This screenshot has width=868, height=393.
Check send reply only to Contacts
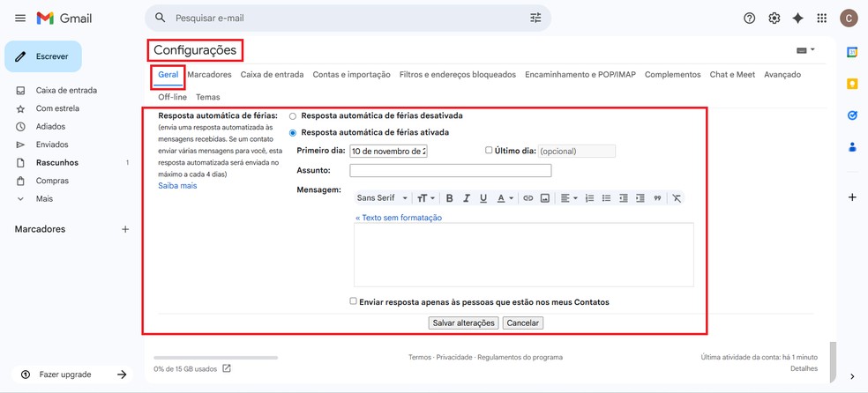coord(353,301)
